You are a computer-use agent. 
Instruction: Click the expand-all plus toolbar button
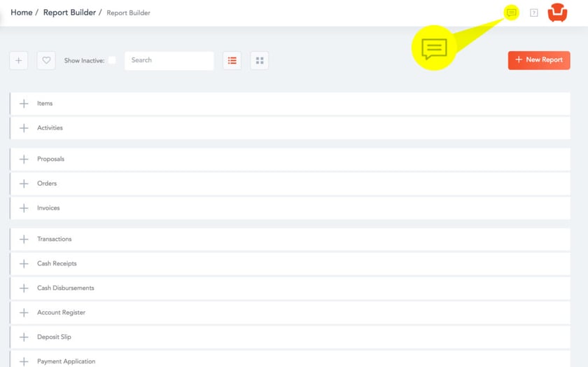[x=19, y=60]
